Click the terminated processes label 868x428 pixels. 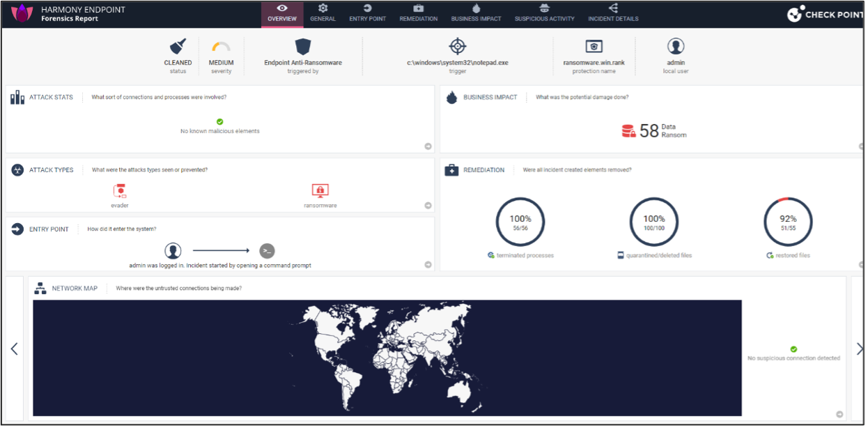[x=525, y=256]
